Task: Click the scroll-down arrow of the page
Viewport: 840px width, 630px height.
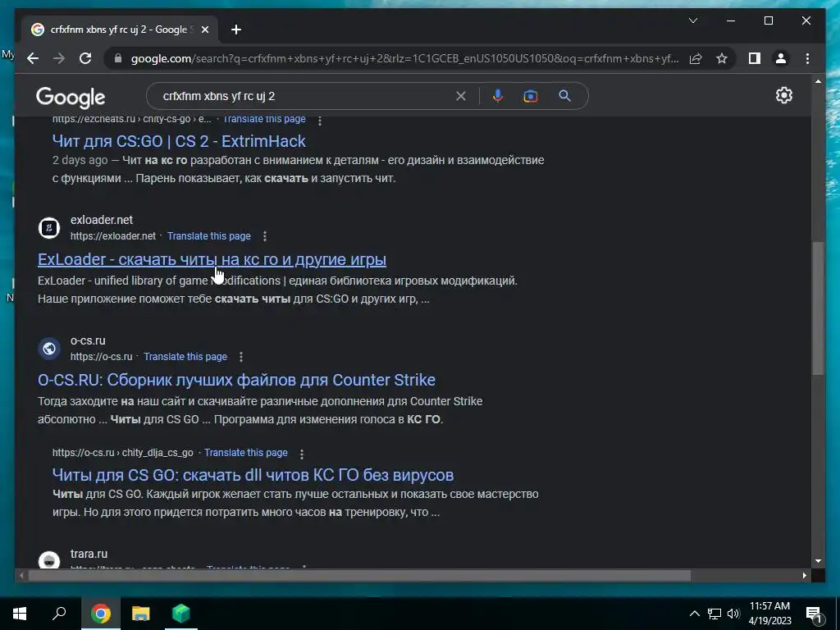Action: tap(818, 561)
